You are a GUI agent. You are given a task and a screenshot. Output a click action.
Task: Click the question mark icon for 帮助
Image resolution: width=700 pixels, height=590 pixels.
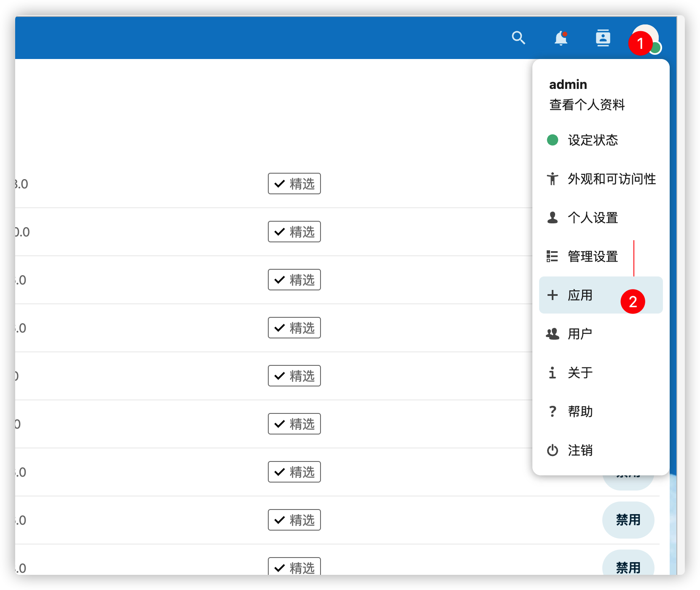coord(552,411)
